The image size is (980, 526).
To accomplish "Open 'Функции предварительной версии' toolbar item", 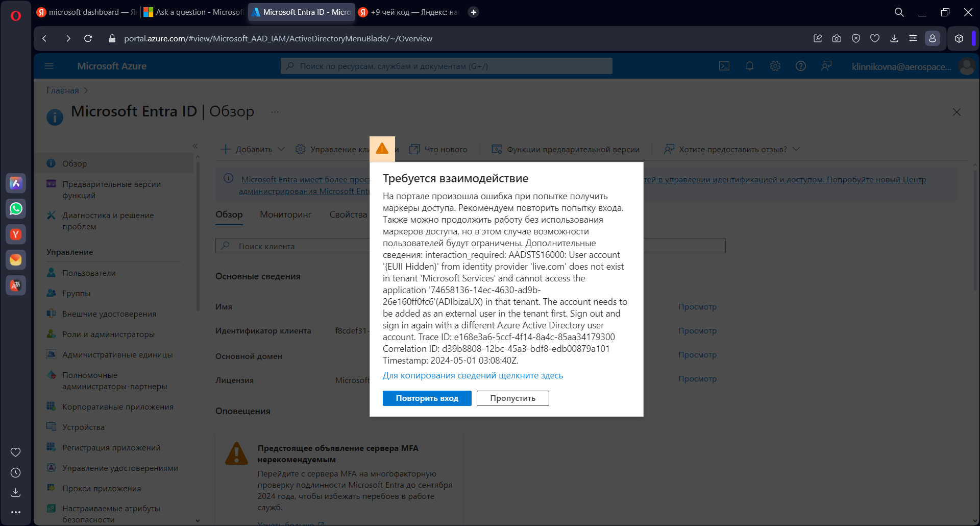I will pos(566,149).
